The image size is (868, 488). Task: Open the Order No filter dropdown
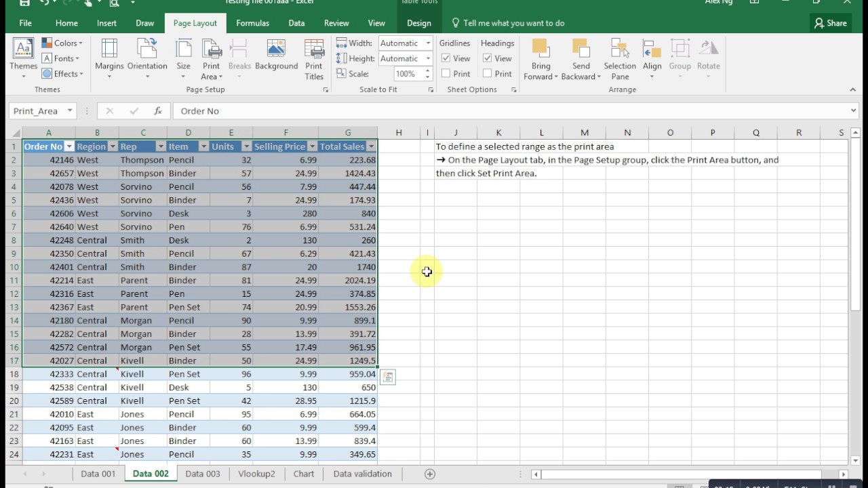point(68,146)
